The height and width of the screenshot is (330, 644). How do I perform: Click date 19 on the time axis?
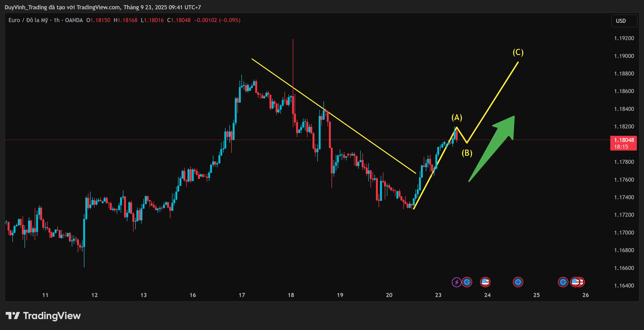340,295
